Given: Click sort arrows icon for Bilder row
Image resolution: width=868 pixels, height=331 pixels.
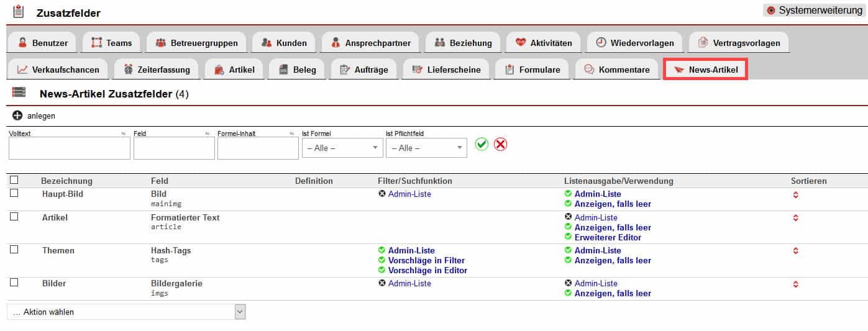Looking at the screenshot, I should (x=795, y=284).
